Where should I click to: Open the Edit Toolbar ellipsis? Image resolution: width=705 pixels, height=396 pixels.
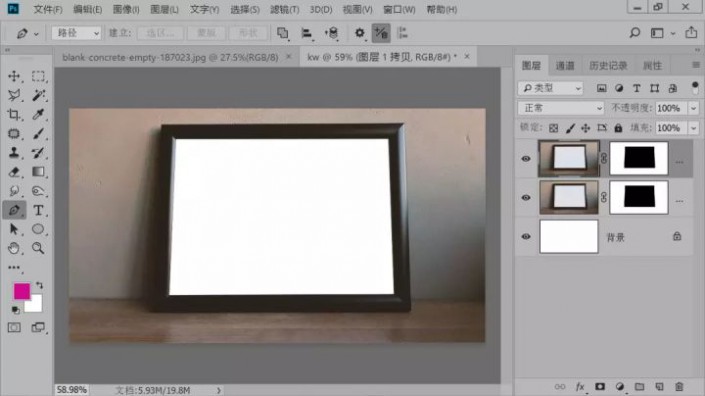coord(14,267)
